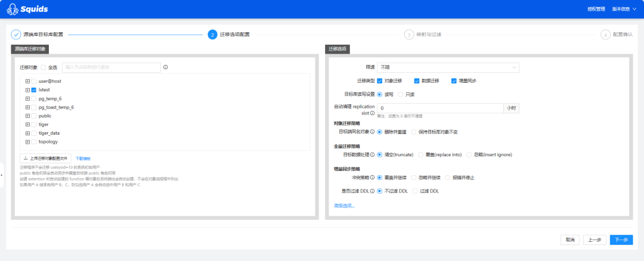The width and height of the screenshot is (644, 261).
Task: Check the public schema checkbox
Action: (33, 116)
